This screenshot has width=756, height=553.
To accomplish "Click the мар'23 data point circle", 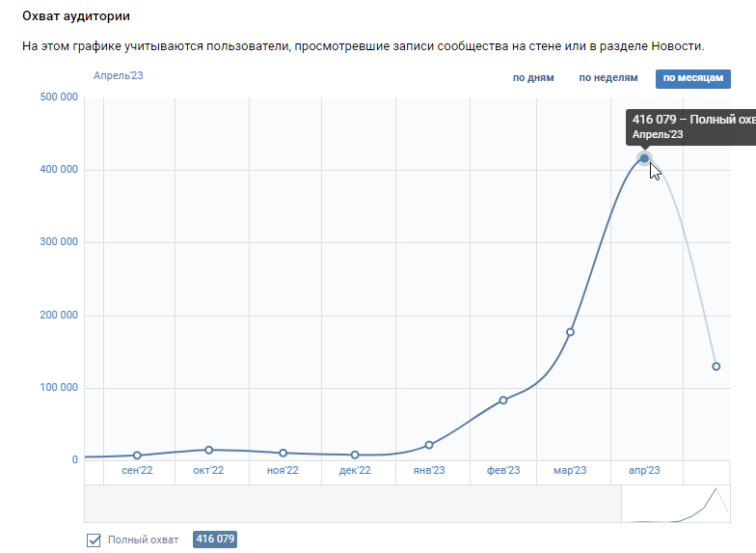I will click(570, 332).
